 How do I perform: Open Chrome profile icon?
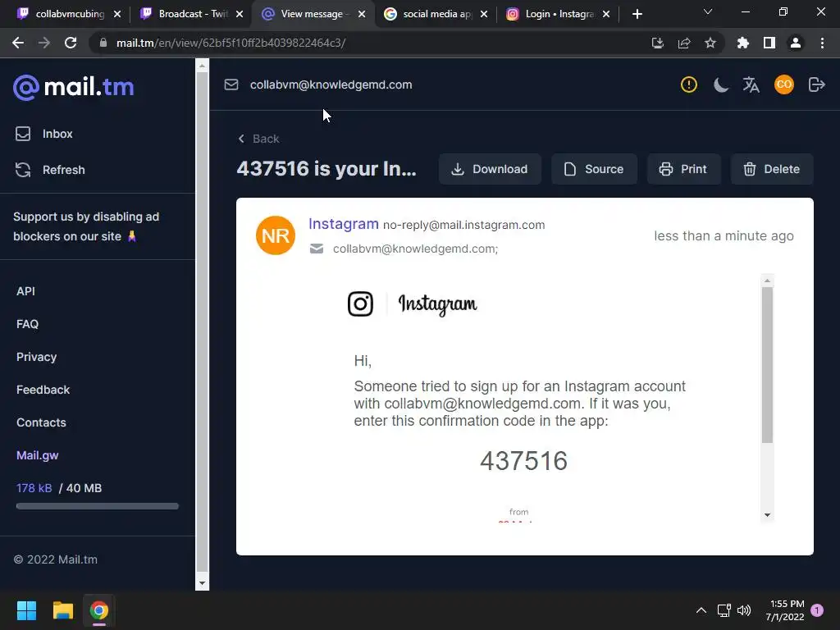[x=796, y=43]
